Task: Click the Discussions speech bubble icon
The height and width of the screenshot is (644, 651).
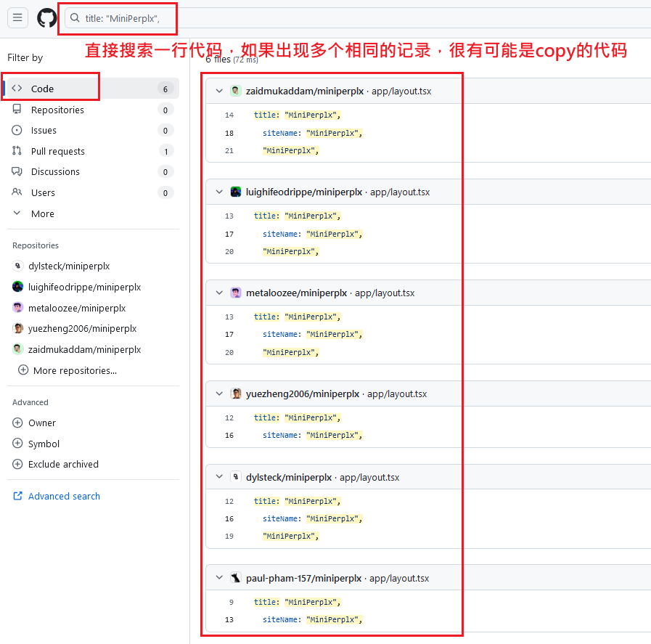Action: 17,171
